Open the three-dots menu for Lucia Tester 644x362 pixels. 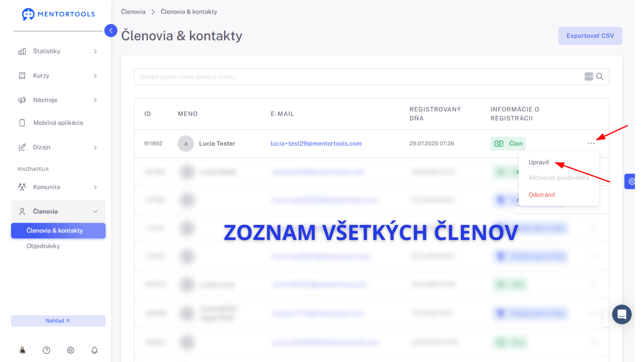click(591, 143)
